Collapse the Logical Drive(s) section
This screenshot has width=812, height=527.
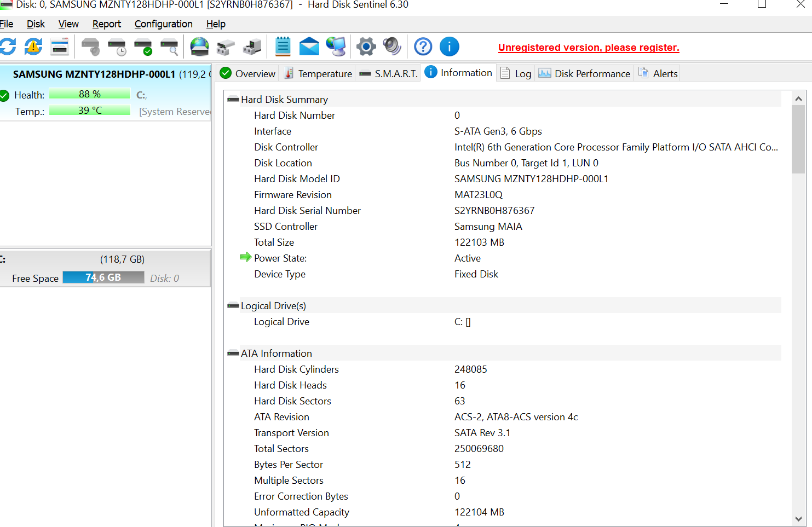[x=233, y=306]
